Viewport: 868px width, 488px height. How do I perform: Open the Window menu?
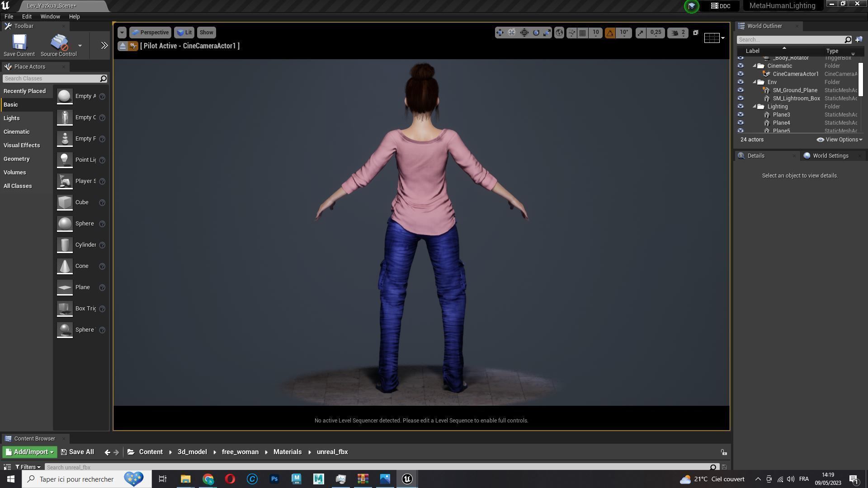pyautogui.click(x=50, y=17)
